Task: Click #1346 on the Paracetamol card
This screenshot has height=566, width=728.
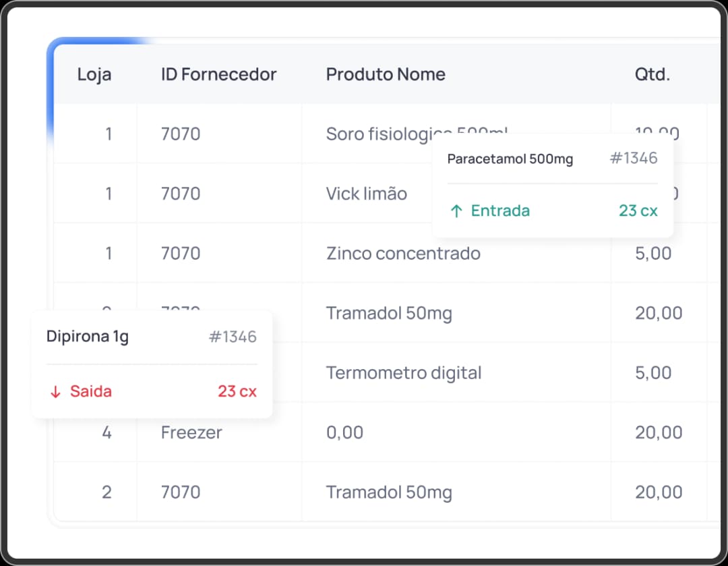Action: pos(633,159)
